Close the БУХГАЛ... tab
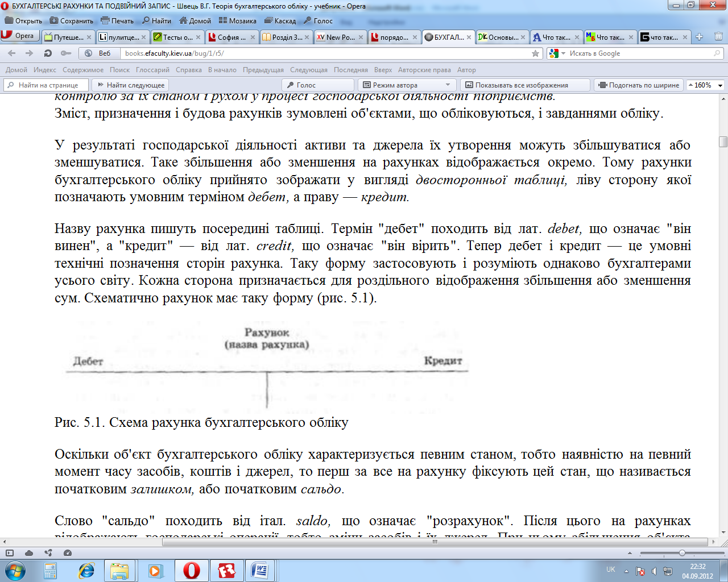Image resolution: width=728 pixels, height=582 pixels. (469, 38)
